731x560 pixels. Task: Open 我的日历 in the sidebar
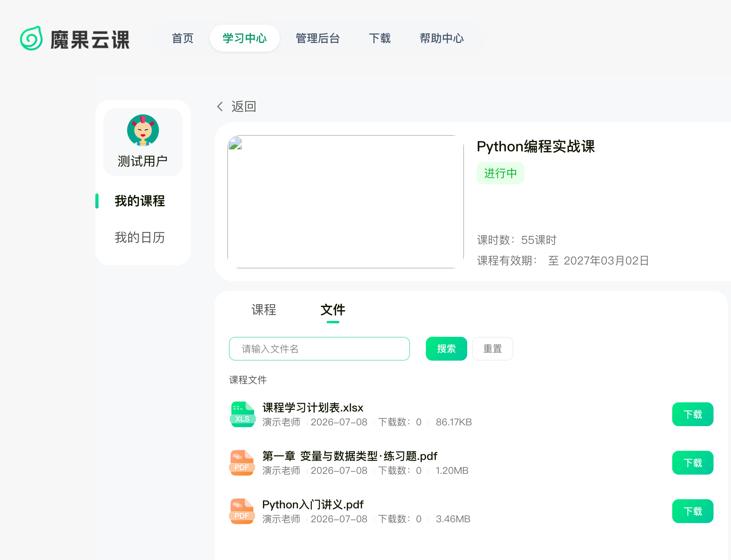pyautogui.click(x=140, y=238)
